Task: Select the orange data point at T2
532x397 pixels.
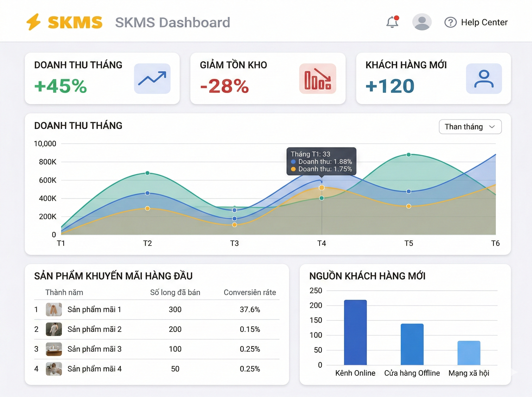Action: (148, 208)
